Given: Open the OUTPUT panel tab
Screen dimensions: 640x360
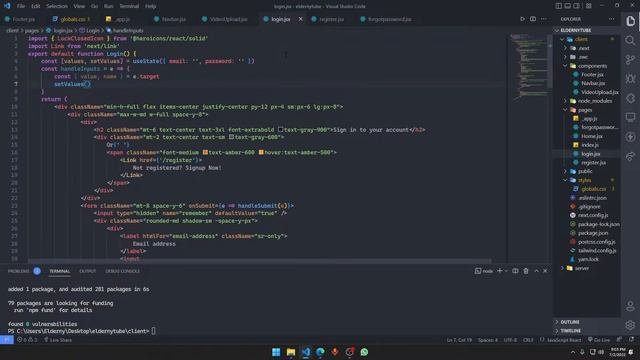Looking at the screenshot, I should (x=87, y=271).
